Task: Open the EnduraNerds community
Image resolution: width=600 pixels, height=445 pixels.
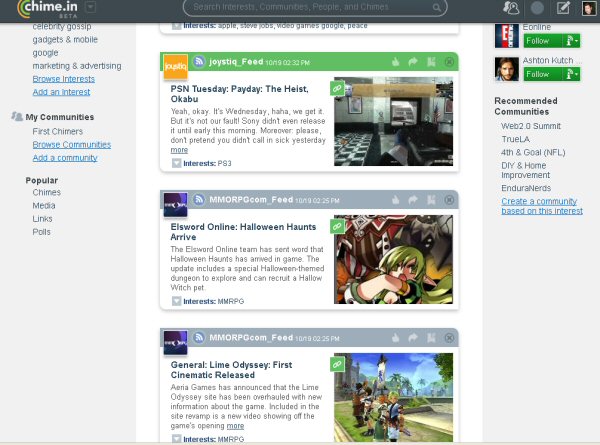Action: (526, 188)
